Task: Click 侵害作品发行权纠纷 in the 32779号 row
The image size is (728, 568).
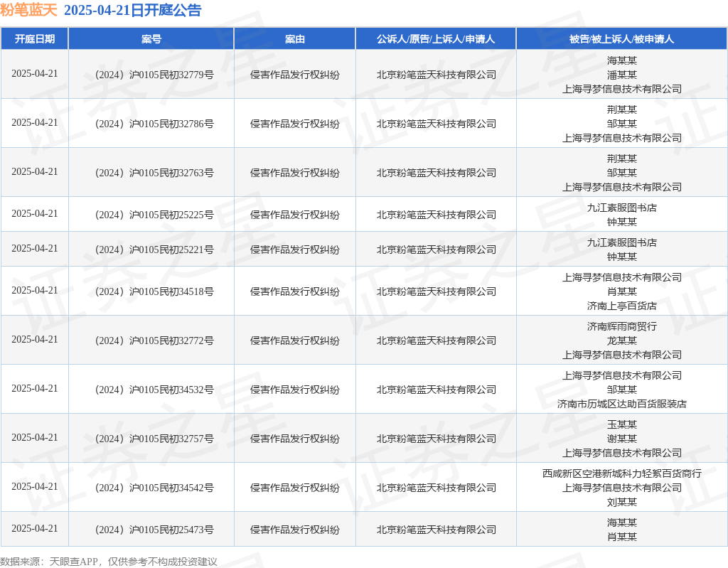Action: [x=295, y=75]
